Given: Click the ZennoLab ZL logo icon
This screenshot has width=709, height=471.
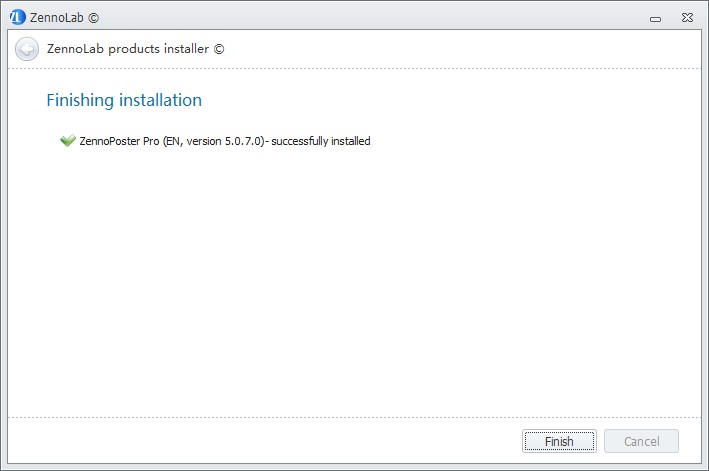Looking at the screenshot, I should (17, 17).
